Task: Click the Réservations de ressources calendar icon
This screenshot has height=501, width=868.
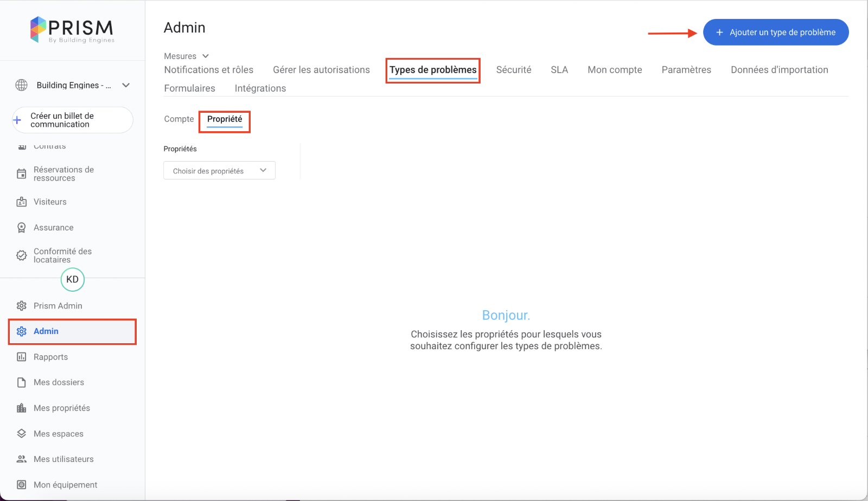Action: pyautogui.click(x=22, y=174)
